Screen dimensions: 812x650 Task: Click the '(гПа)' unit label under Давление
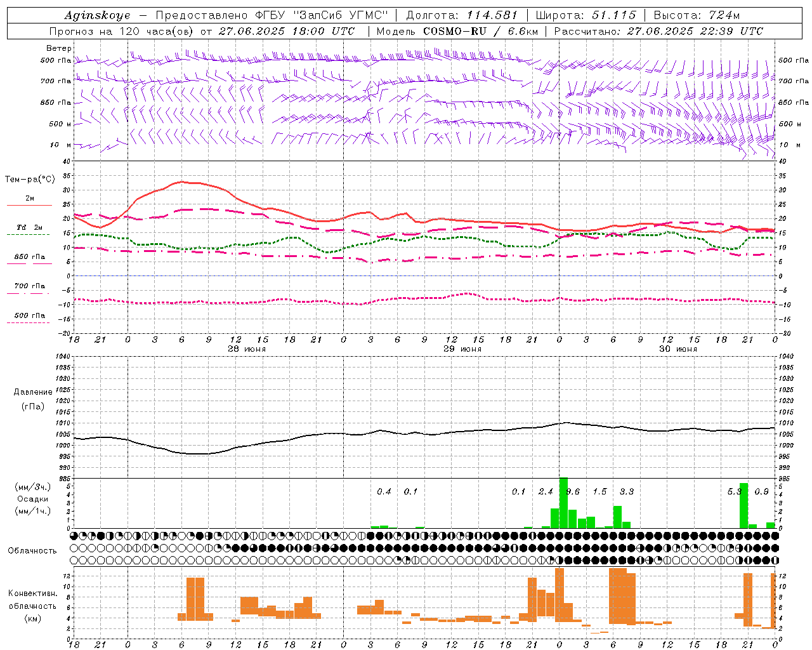(32, 406)
